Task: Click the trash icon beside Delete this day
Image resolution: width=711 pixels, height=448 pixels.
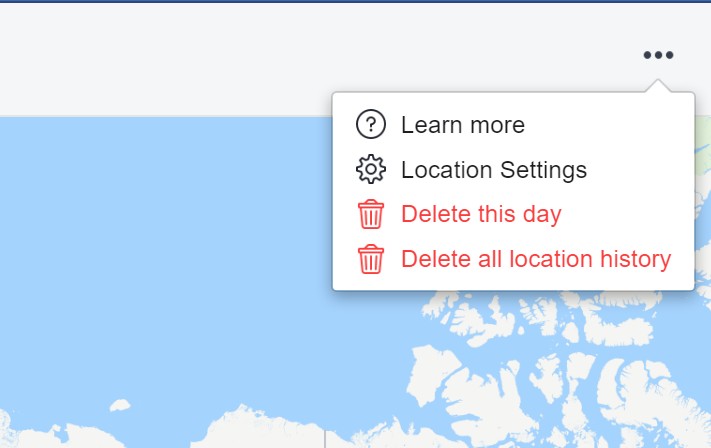Action: pyautogui.click(x=371, y=214)
